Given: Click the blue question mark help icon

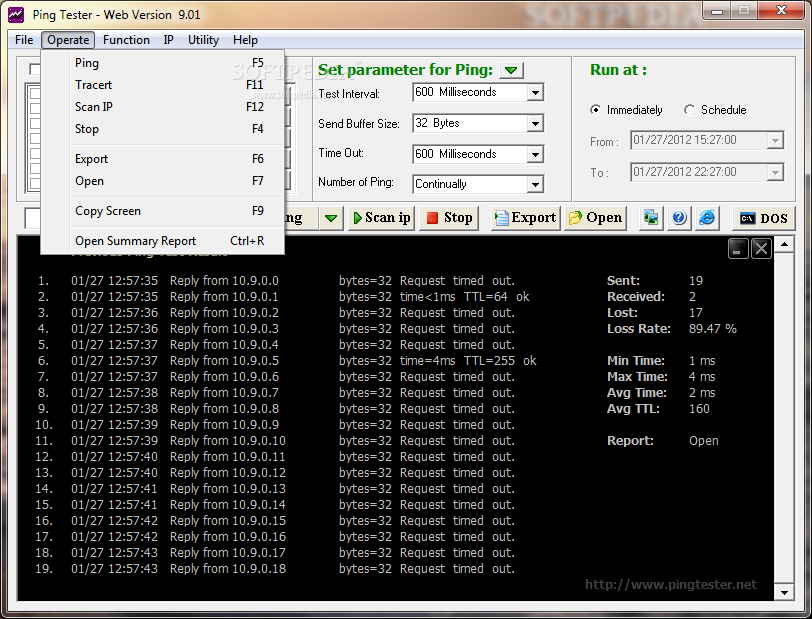Looking at the screenshot, I should 679,218.
